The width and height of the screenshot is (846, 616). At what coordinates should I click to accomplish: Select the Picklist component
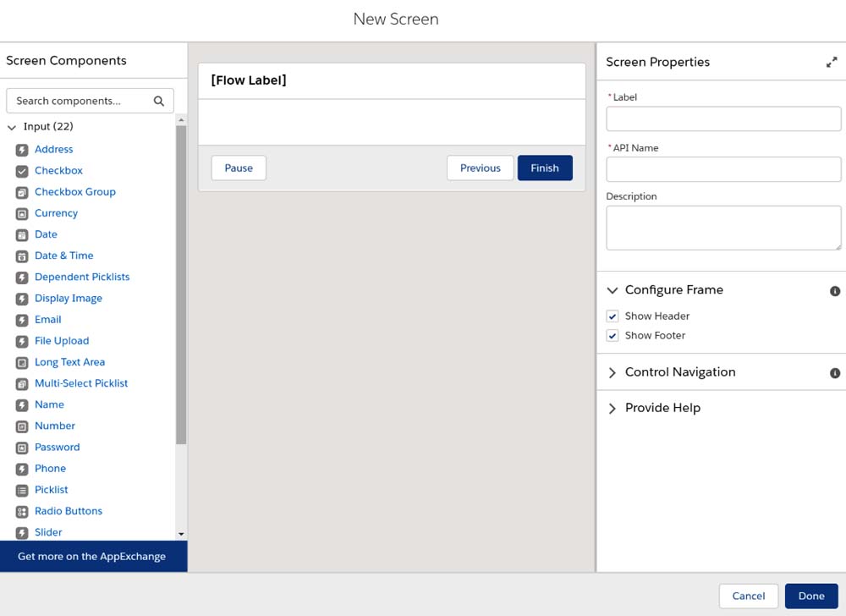[x=51, y=490]
